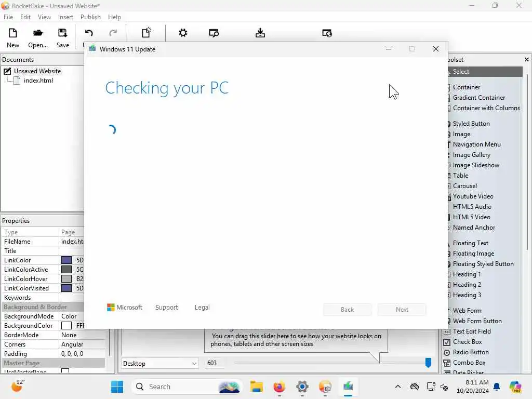This screenshot has width=532, height=399.
Task: Click the Title property field
Action: click(x=72, y=251)
